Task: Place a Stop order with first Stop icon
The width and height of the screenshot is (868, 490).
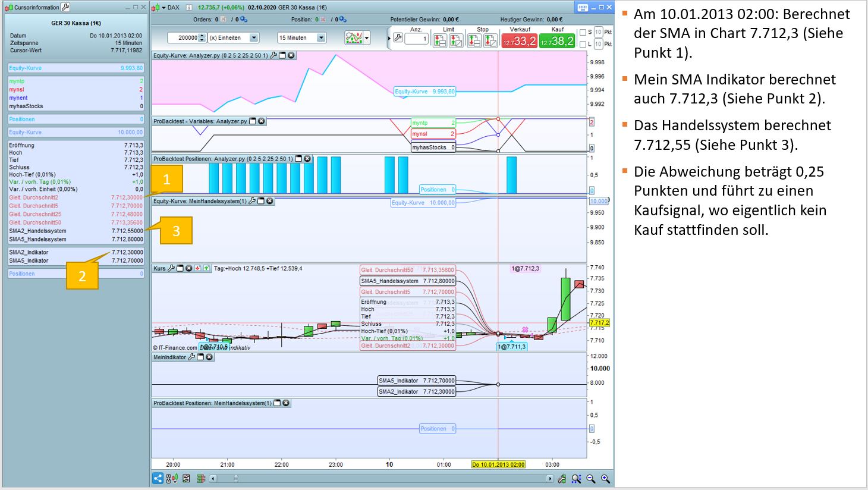Action: [474, 40]
